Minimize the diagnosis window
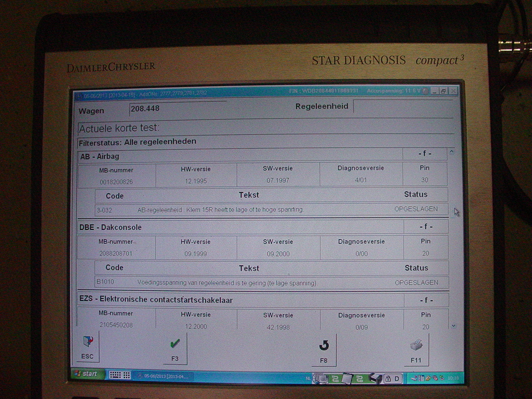This screenshot has height=399, width=532. coord(434,91)
